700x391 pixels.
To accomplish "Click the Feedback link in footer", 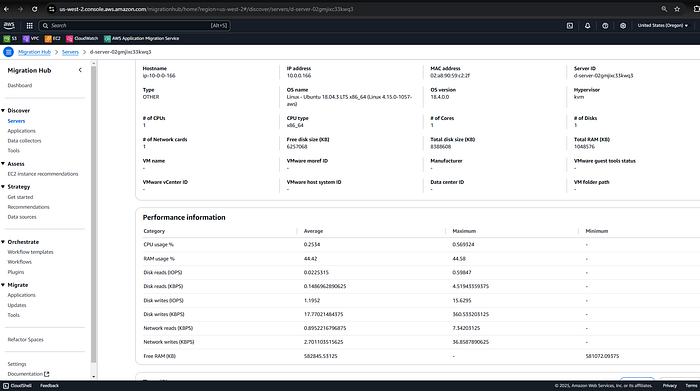I will (x=50, y=386).
